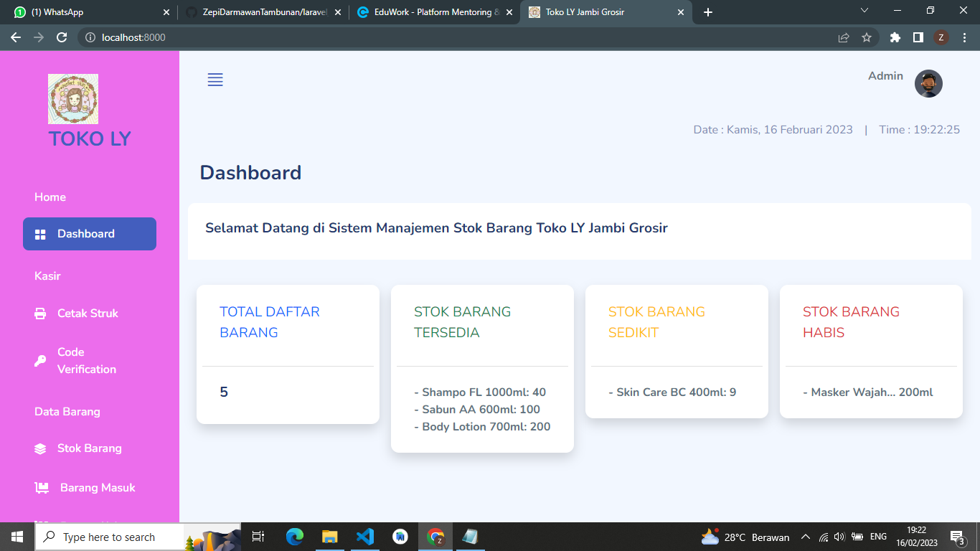Launch Visual Studio Code from the taskbar
Image resolution: width=980 pixels, height=551 pixels.
point(365,537)
